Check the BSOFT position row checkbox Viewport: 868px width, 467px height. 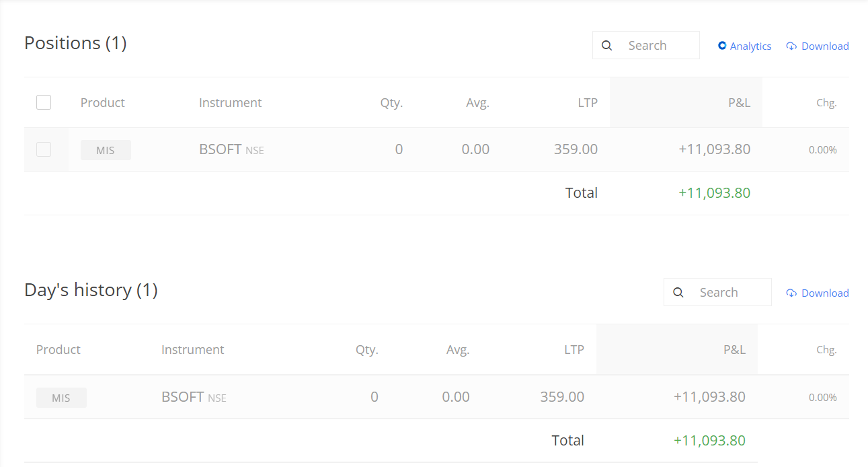point(44,149)
